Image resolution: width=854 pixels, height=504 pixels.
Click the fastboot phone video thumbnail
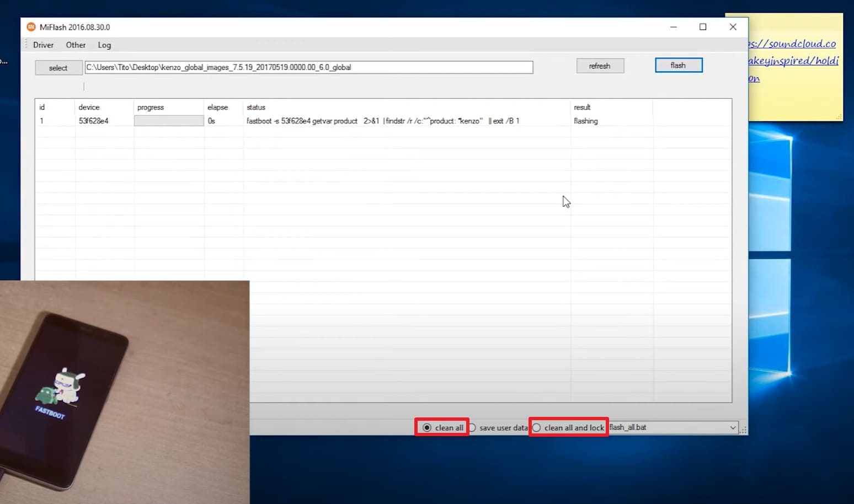(125, 392)
